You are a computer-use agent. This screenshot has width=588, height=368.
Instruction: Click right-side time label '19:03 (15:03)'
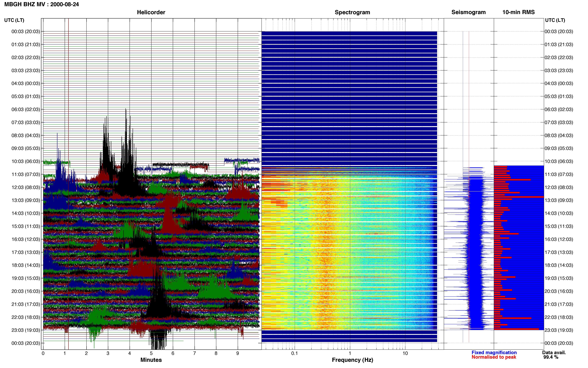tap(559, 278)
